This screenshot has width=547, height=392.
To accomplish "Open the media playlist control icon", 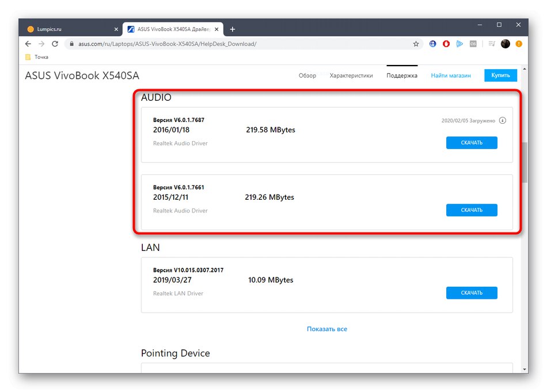I will [x=491, y=44].
